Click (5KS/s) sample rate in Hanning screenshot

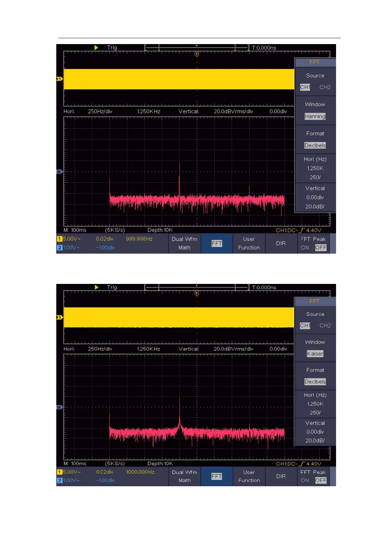coord(115,230)
